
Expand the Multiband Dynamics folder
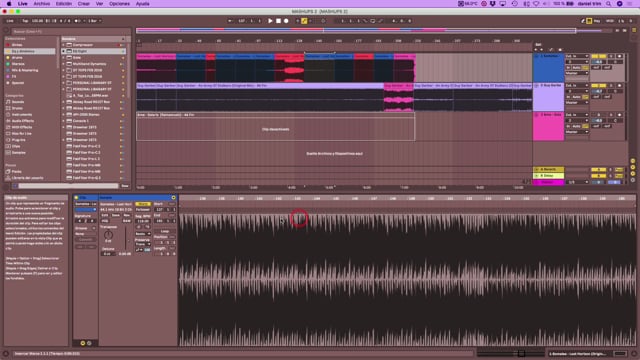64,64
